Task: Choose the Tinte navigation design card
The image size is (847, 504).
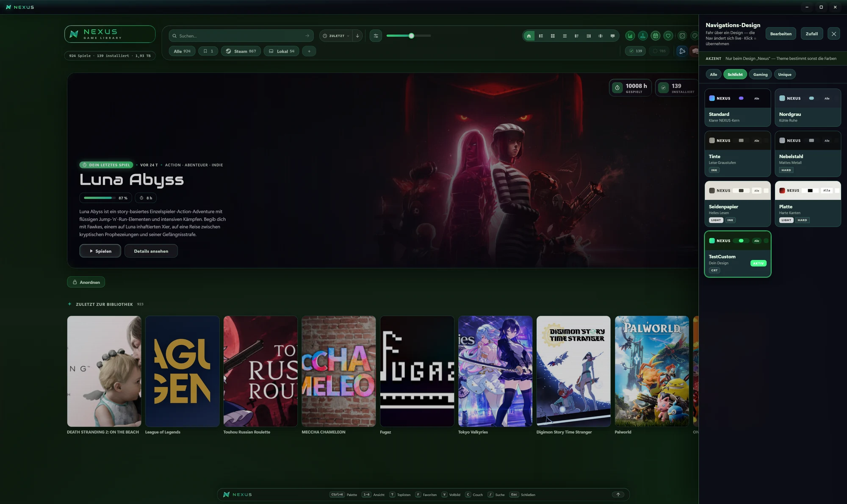Action: pyautogui.click(x=738, y=154)
